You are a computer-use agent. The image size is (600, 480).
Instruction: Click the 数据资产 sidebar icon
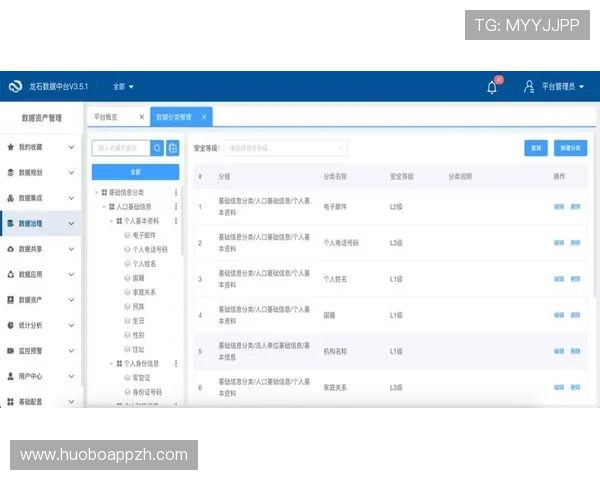click(11, 300)
